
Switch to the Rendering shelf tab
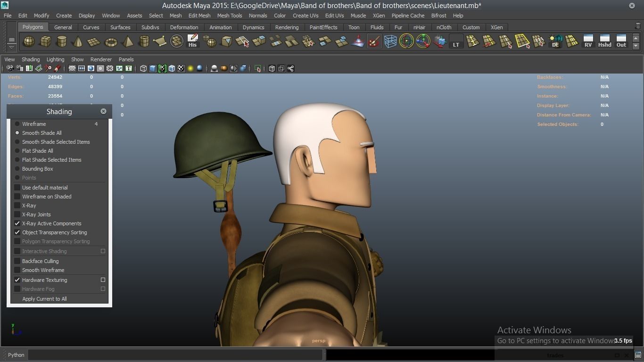[287, 27]
